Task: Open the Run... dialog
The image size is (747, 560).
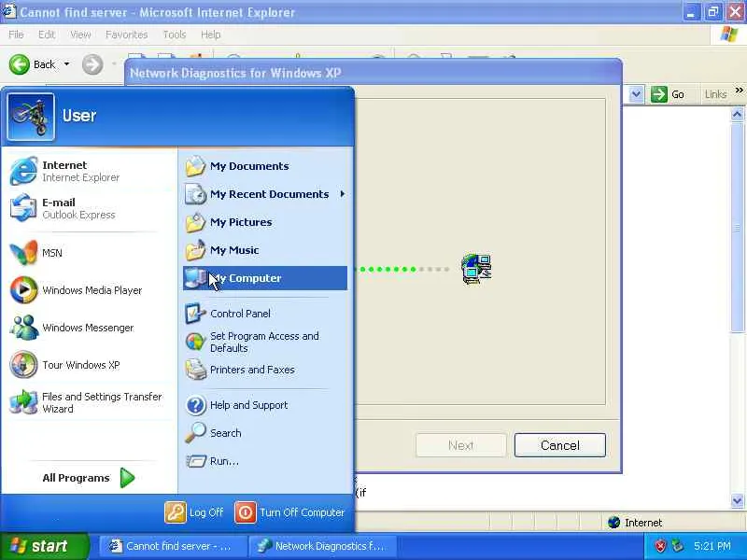Action: pos(265,461)
